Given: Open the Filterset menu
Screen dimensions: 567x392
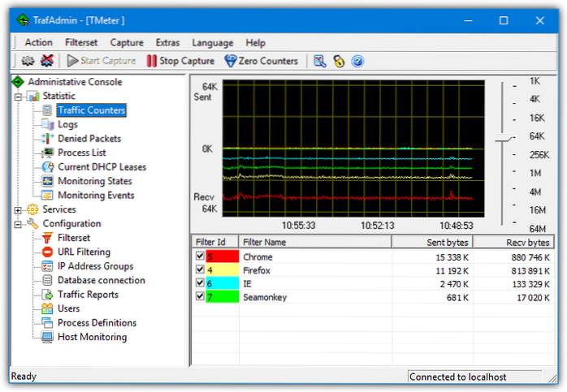Looking at the screenshot, I should 81,42.
